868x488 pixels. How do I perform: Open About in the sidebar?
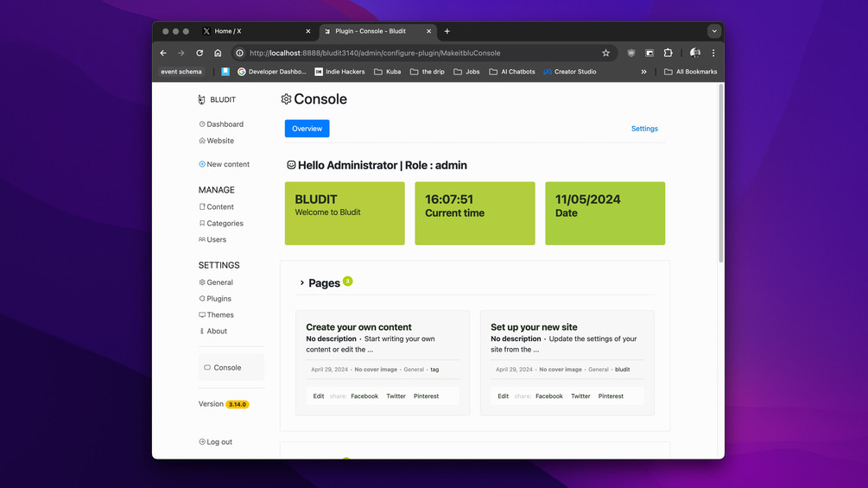tap(213, 332)
